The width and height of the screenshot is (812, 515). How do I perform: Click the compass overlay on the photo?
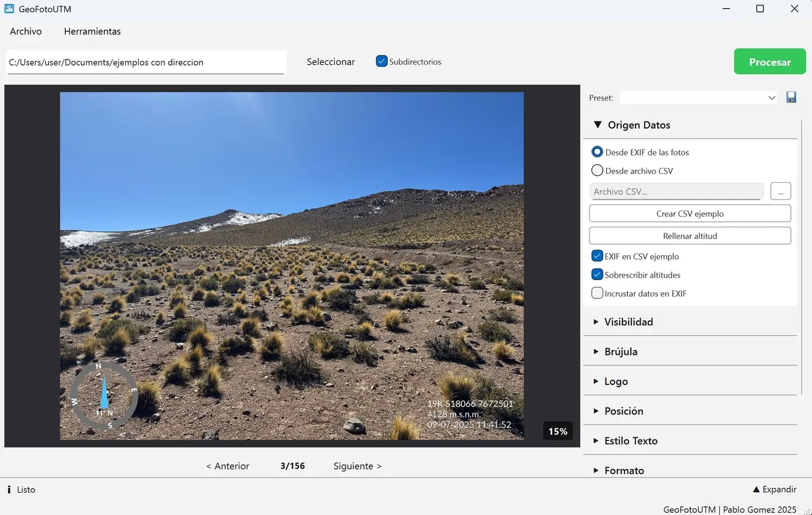pos(104,397)
